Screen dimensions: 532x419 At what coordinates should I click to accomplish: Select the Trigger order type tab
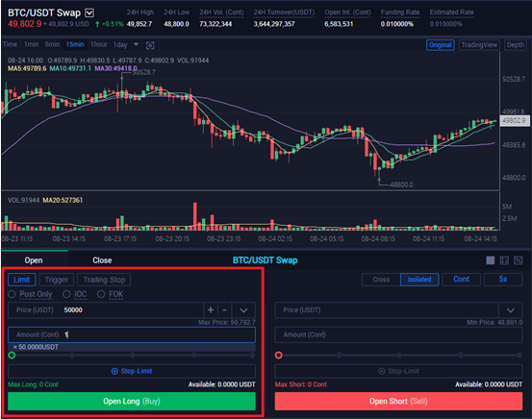coord(57,280)
